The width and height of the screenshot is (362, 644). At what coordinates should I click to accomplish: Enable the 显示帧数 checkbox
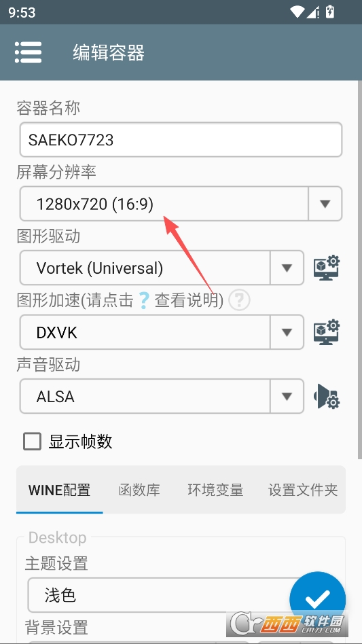32,442
